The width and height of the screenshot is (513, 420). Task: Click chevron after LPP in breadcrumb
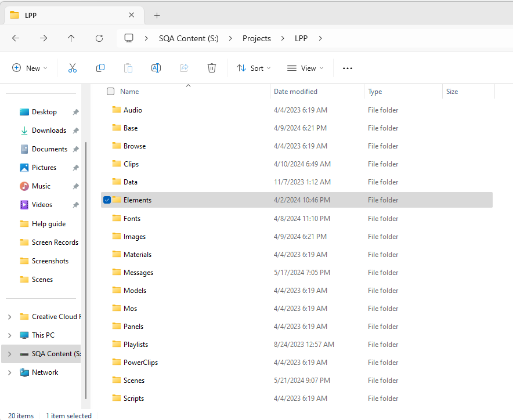click(x=320, y=38)
